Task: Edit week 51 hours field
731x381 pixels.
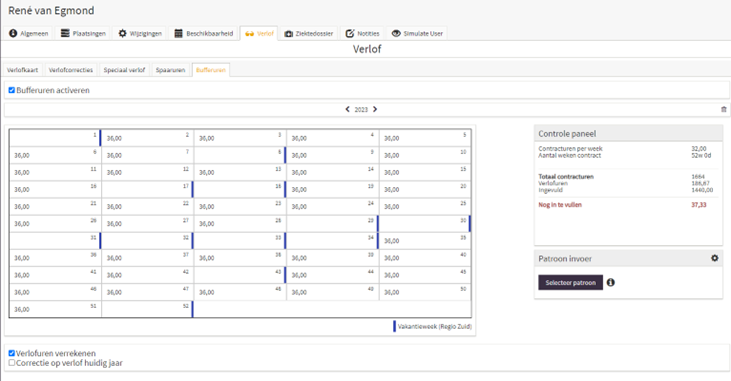Action: (x=55, y=309)
